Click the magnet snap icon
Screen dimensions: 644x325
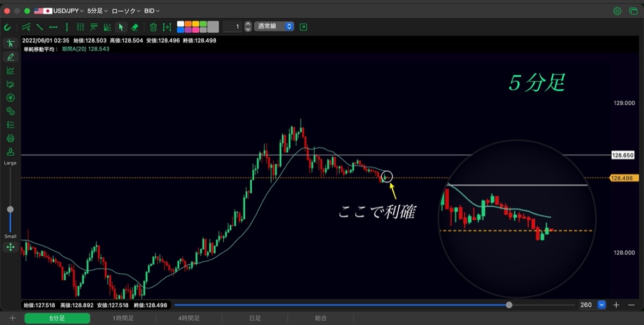tap(8, 27)
